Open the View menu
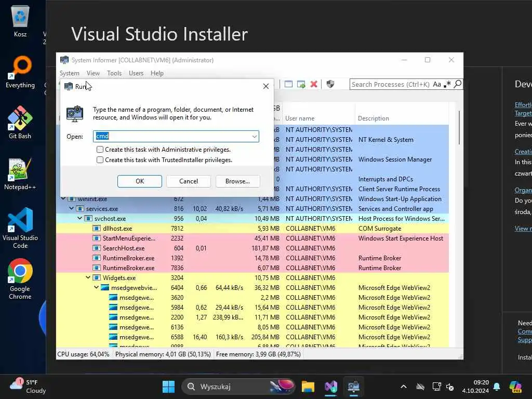This screenshot has height=399, width=532. click(93, 73)
